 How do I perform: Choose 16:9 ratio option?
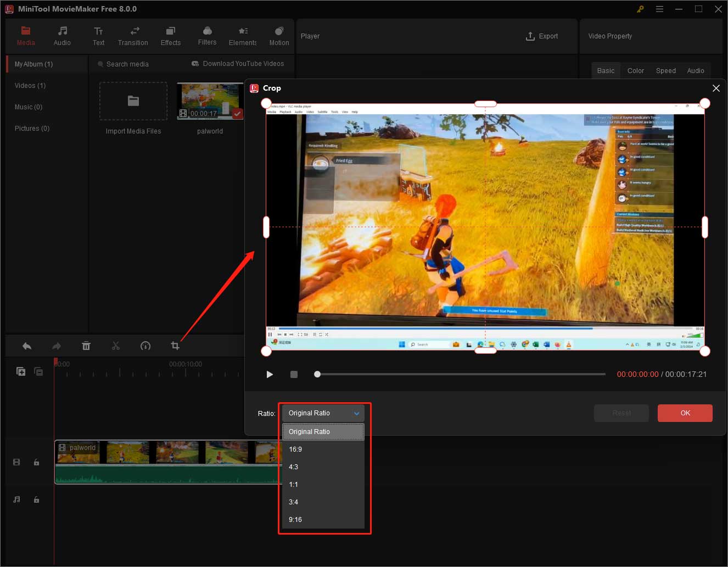point(323,449)
